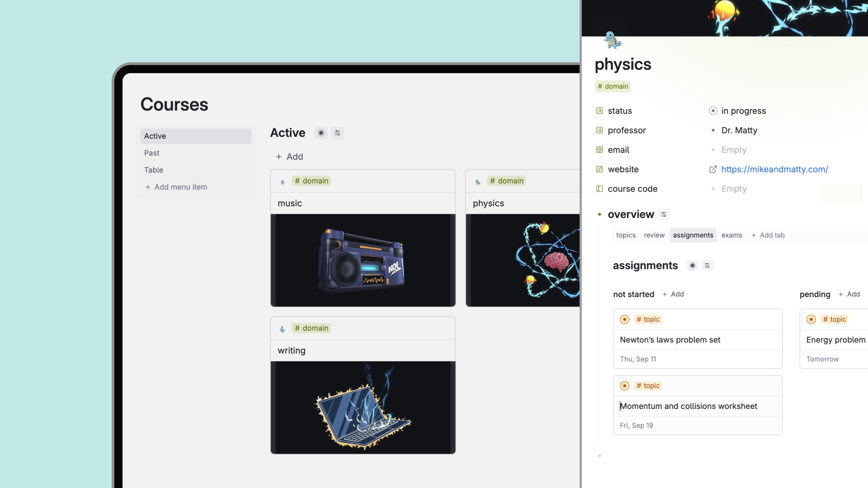Viewport: 868px width, 488px height.
Task: Click topic tag on Momentum and collisions card
Action: pyautogui.click(x=648, y=386)
